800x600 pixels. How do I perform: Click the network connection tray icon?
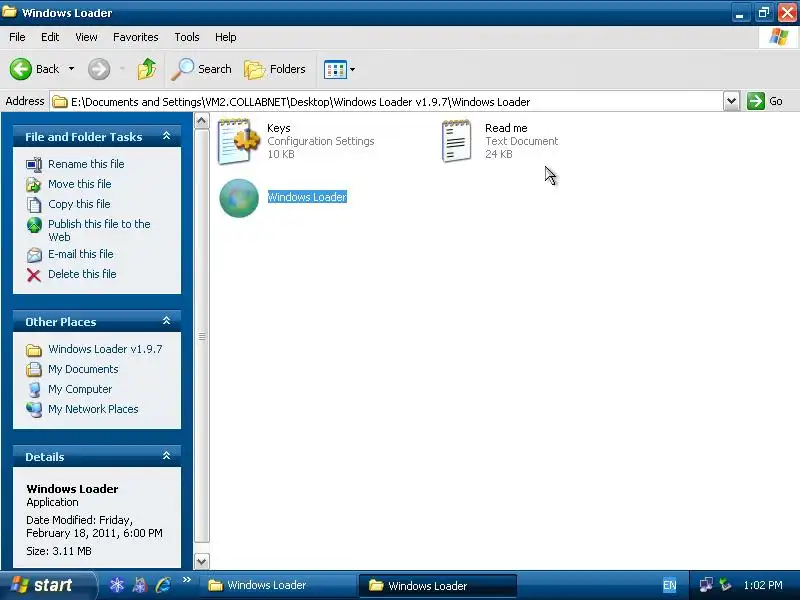tap(706, 585)
